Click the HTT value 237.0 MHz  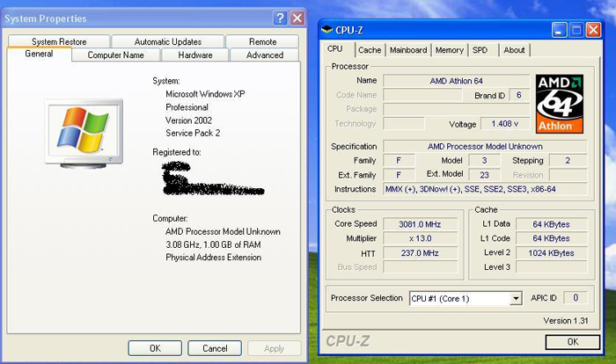click(420, 253)
